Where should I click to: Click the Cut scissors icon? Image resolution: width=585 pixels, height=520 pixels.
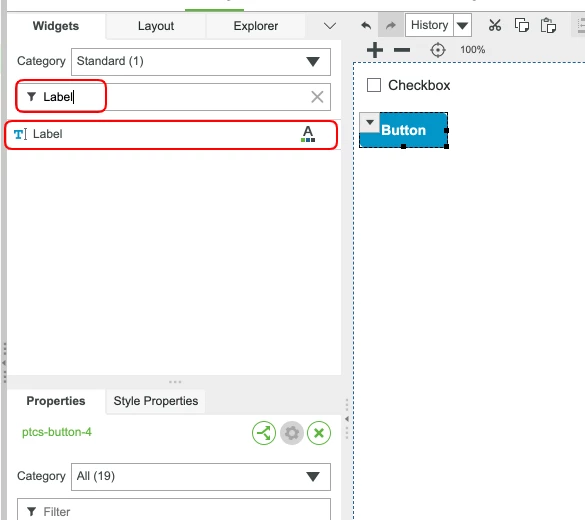[x=495, y=25]
